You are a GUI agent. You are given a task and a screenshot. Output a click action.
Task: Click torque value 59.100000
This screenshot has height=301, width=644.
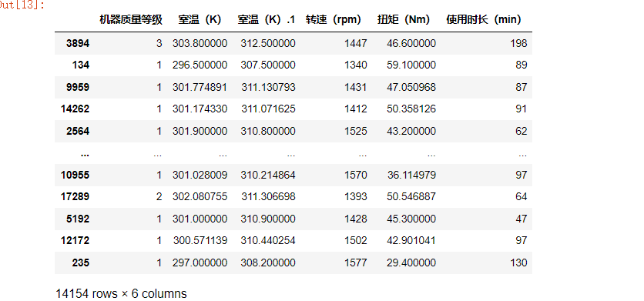tap(411, 65)
